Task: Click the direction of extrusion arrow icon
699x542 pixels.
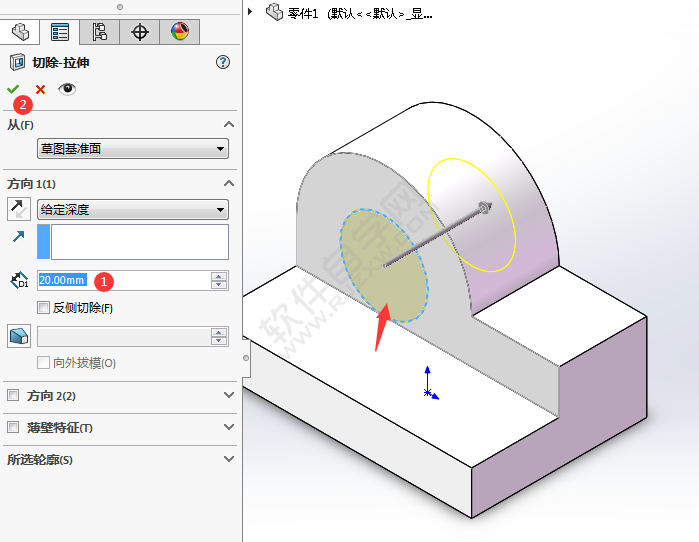Action: tap(19, 236)
